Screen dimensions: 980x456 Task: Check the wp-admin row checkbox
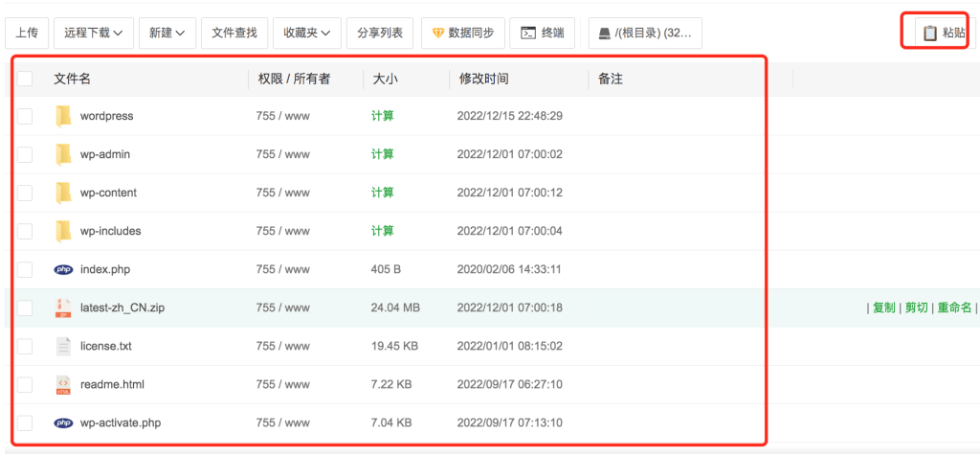pos(25,154)
